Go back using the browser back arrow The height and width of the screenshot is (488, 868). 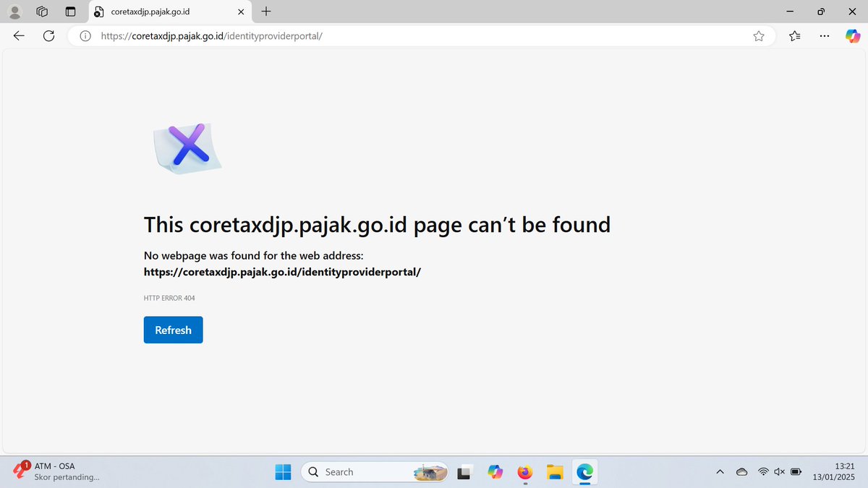[x=19, y=36]
